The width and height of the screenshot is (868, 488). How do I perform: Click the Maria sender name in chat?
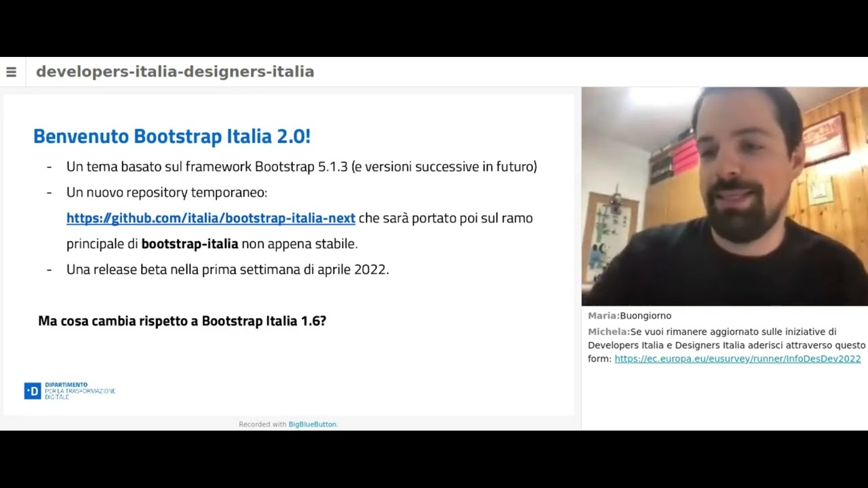coord(604,316)
